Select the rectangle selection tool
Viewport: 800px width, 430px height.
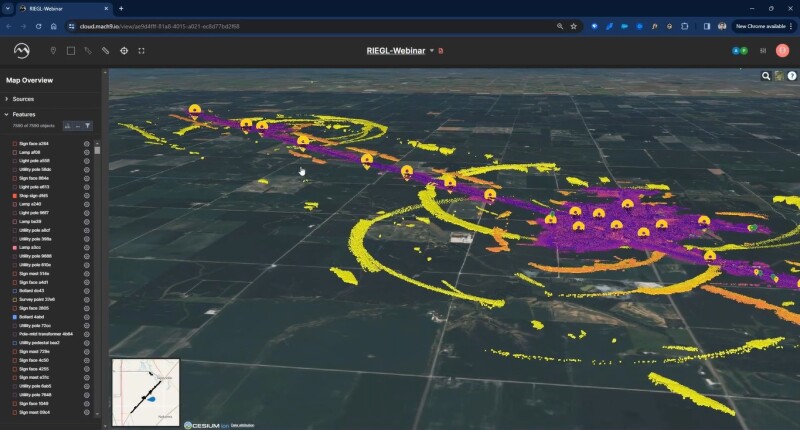70,50
